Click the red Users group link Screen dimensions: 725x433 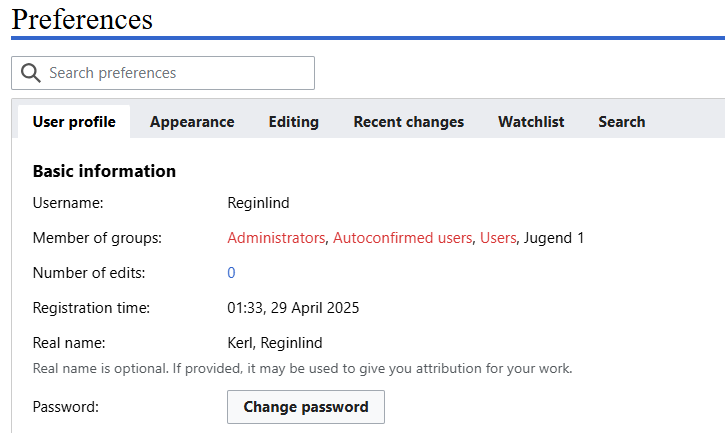(x=498, y=238)
